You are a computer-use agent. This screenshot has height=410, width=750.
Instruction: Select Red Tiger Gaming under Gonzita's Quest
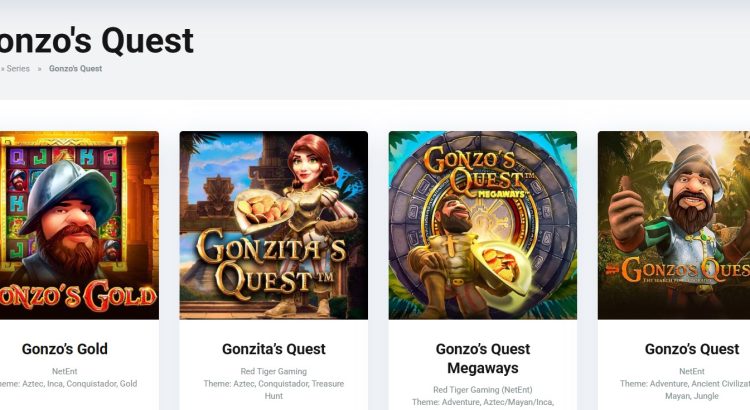click(274, 371)
